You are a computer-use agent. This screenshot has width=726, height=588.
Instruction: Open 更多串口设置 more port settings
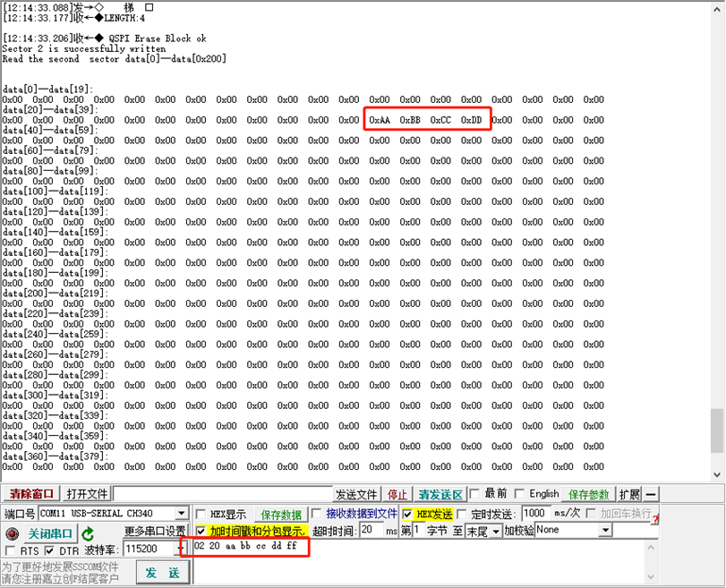click(155, 531)
